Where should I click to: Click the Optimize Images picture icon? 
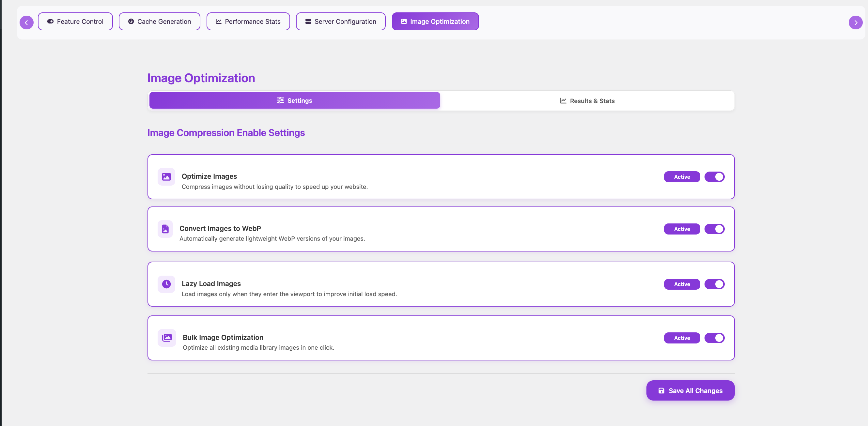(166, 177)
